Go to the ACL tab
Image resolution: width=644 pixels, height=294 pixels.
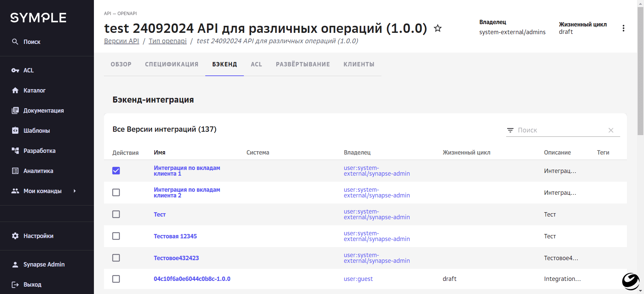(256, 64)
